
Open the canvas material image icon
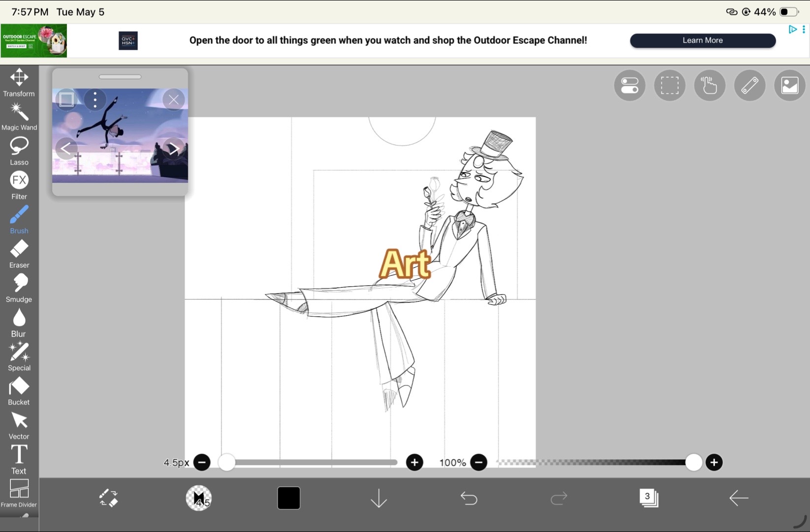(x=789, y=86)
